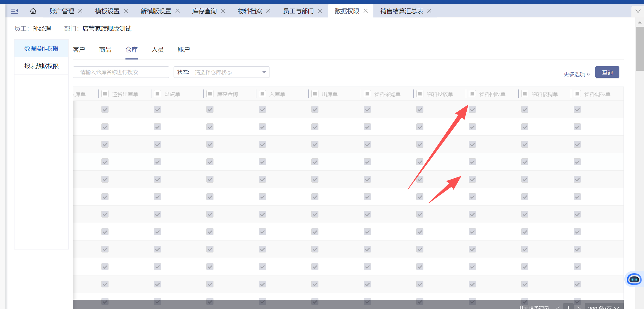Open the tab list dropdown arrow
644x309 pixels.
click(638, 11)
